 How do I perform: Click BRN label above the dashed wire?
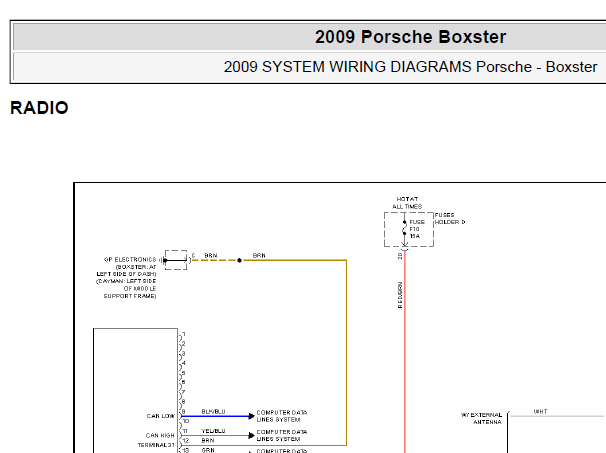[211, 255]
